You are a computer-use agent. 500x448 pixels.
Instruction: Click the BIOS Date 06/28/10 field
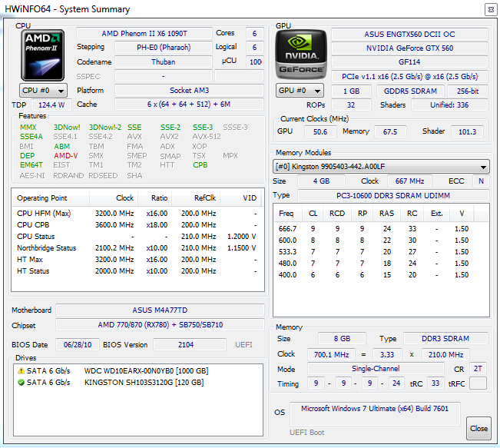click(x=78, y=344)
